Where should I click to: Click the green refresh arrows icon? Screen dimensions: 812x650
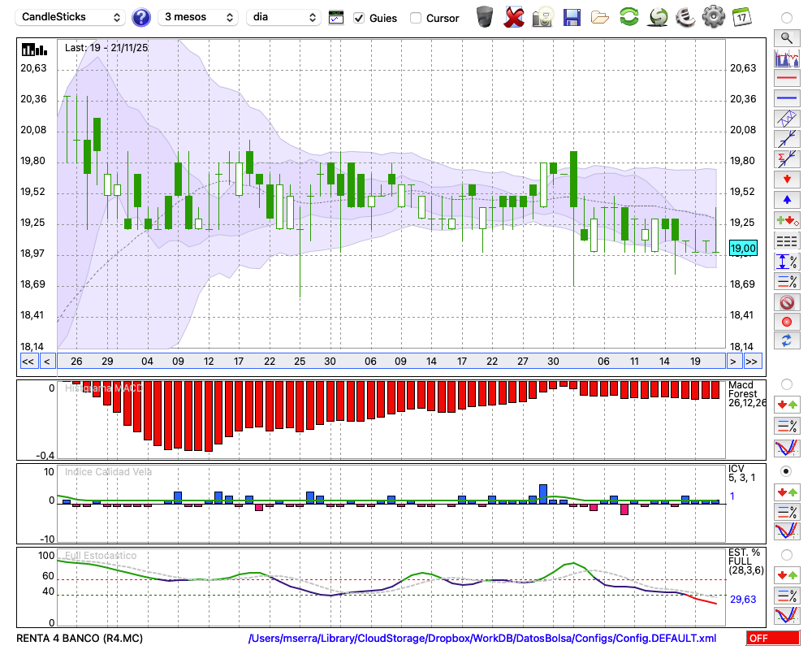628,16
